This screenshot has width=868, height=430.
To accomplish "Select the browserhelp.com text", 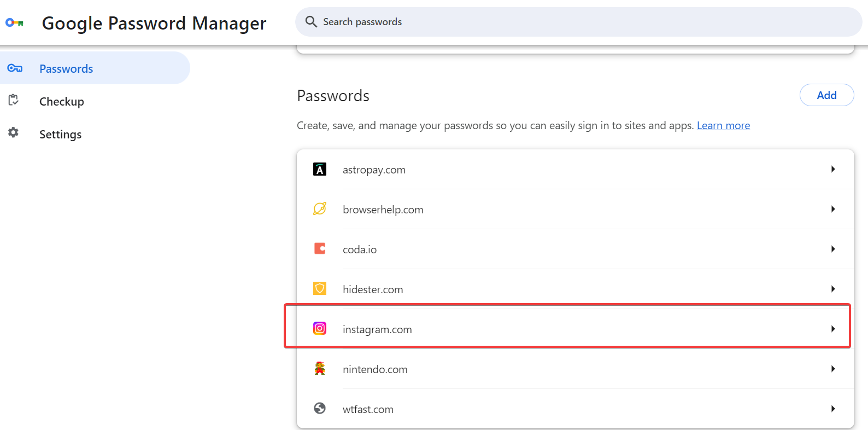I will (383, 210).
